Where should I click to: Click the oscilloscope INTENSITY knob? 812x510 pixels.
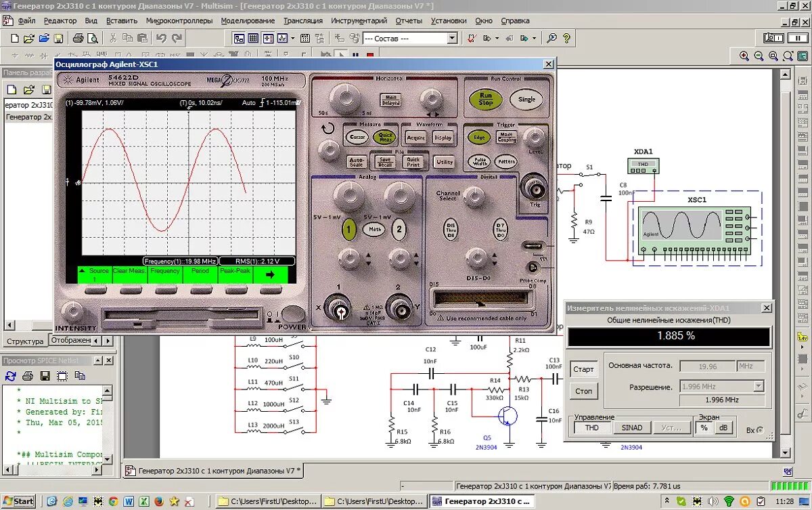coord(73,313)
